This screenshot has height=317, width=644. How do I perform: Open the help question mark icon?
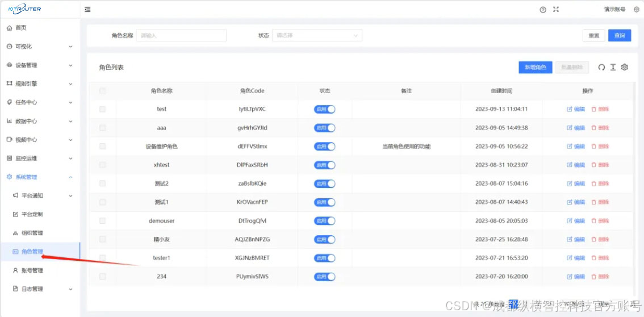pyautogui.click(x=543, y=10)
